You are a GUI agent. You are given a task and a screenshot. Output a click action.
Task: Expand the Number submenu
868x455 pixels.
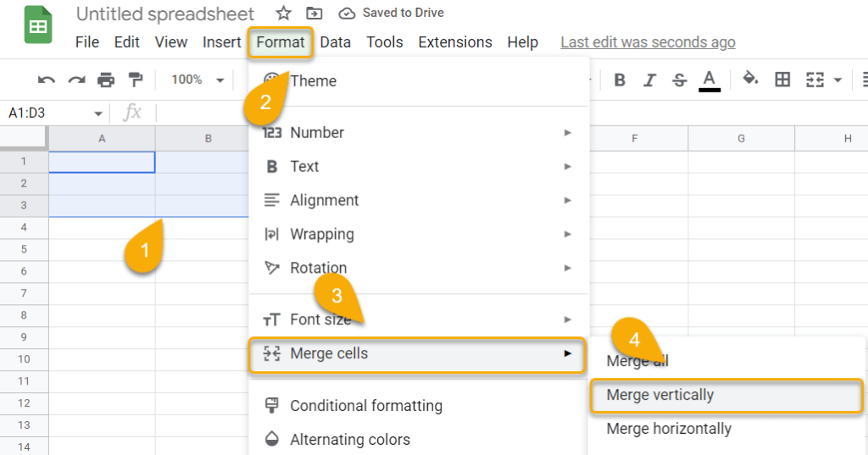click(x=418, y=133)
